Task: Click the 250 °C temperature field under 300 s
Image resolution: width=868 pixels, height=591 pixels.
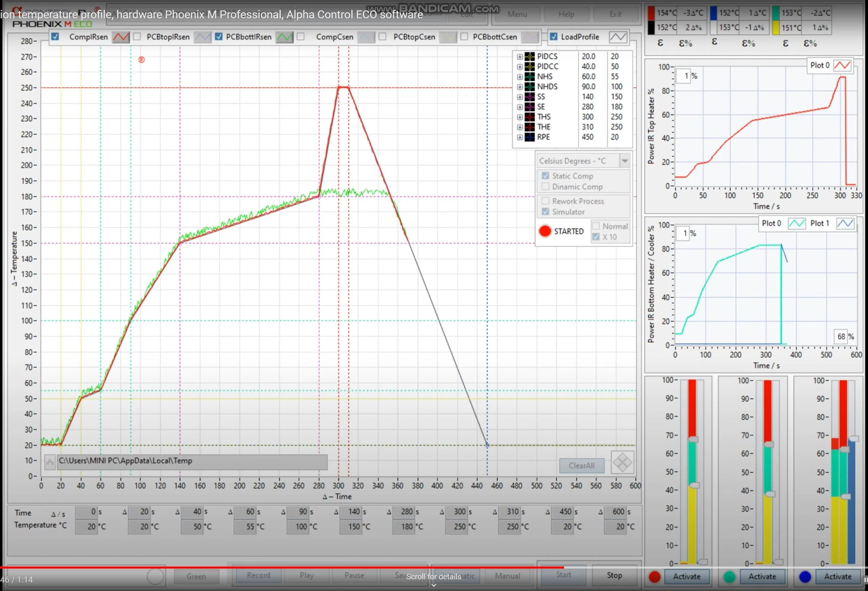Action: (x=456, y=527)
